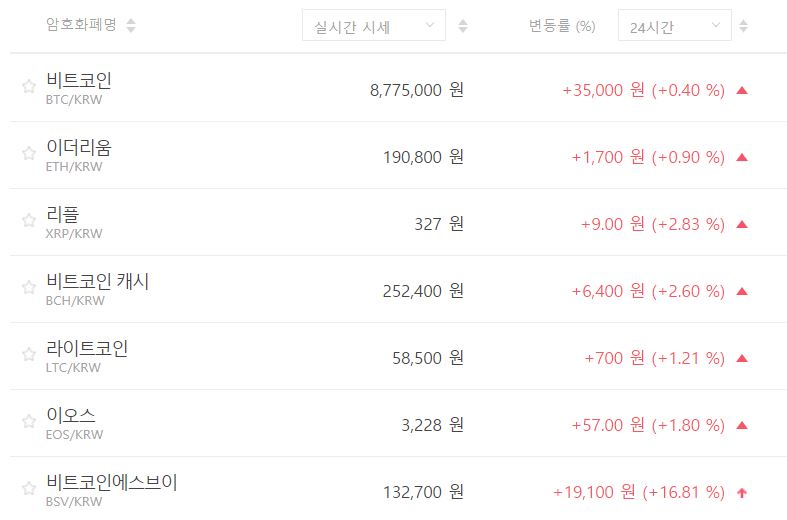
Task: Sort by change rate arrows
Action: point(743,26)
